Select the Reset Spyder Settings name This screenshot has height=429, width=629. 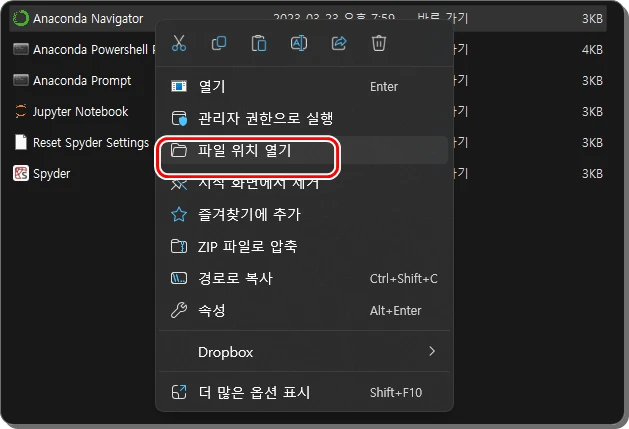(91, 143)
